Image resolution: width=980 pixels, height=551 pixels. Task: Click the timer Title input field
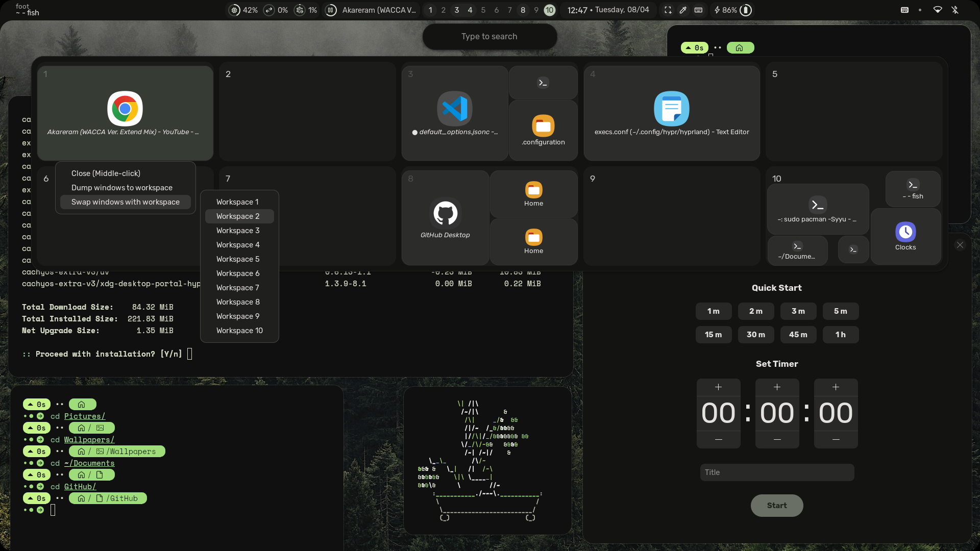777,472
